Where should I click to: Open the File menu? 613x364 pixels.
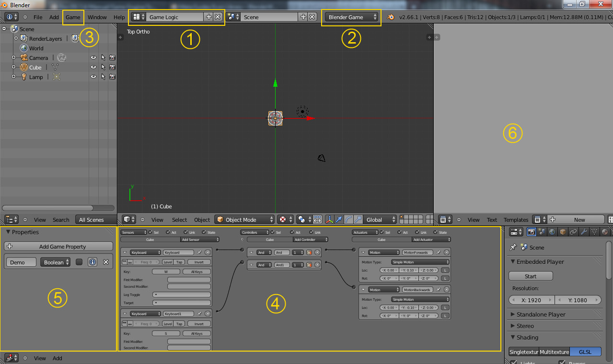click(38, 17)
